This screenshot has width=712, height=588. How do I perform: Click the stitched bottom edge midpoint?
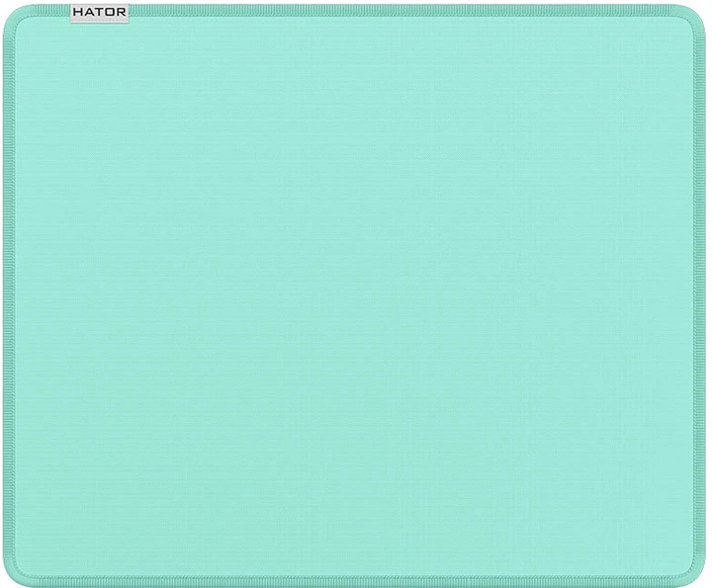356,582
